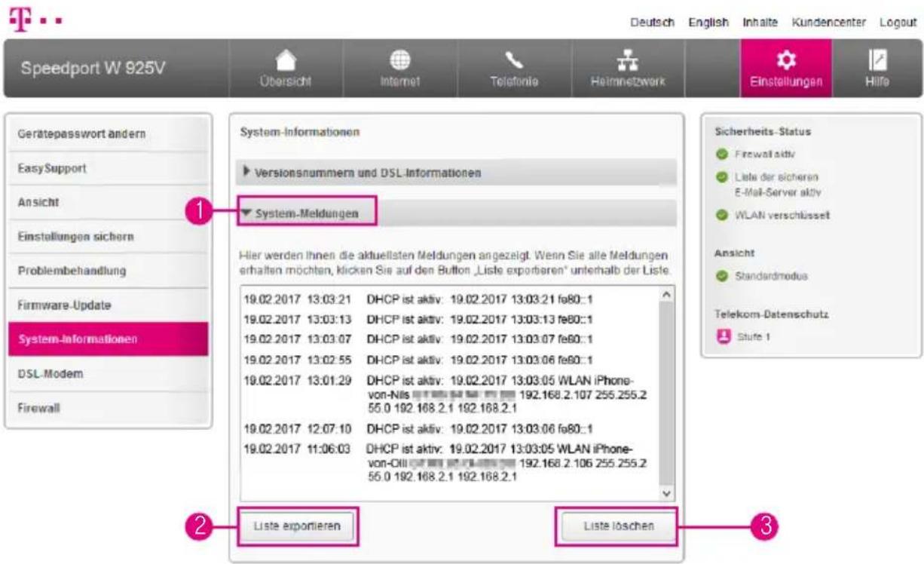The width and height of the screenshot is (924, 564).
Task: Click the log list scrollbar up arrow
Action: tap(665, 293)
